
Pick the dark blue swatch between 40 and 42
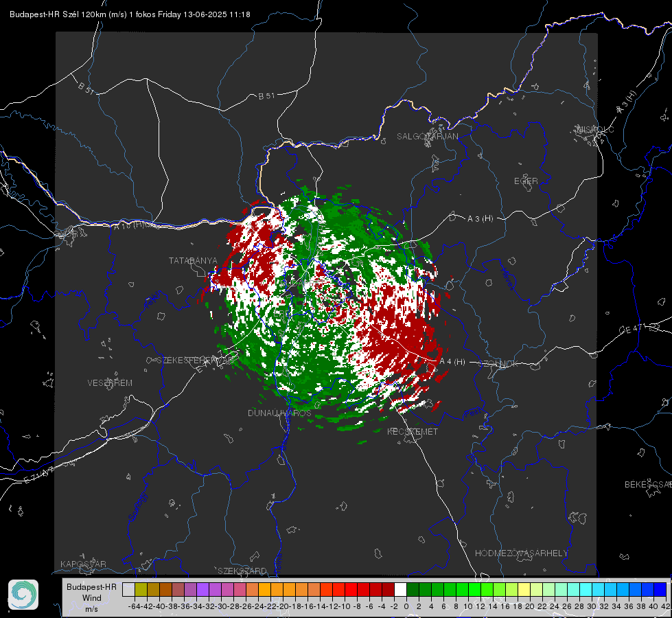(x=660, y=590)
